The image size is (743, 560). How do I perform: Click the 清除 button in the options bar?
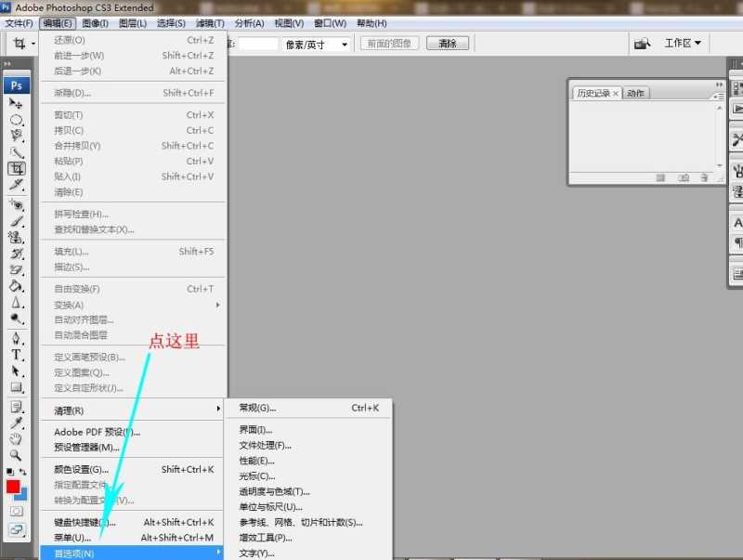(x=446, y=43)
